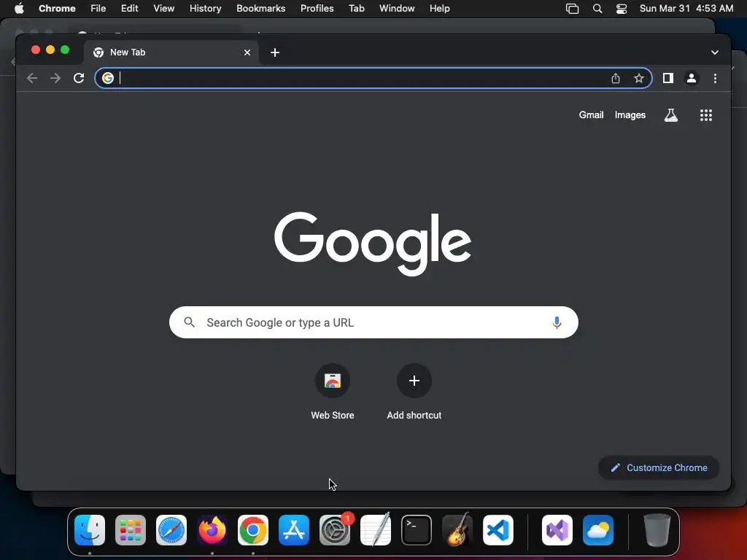Open the Edit menu
Viewport: 747px width, 560px height.
click(x=130, y=8)
